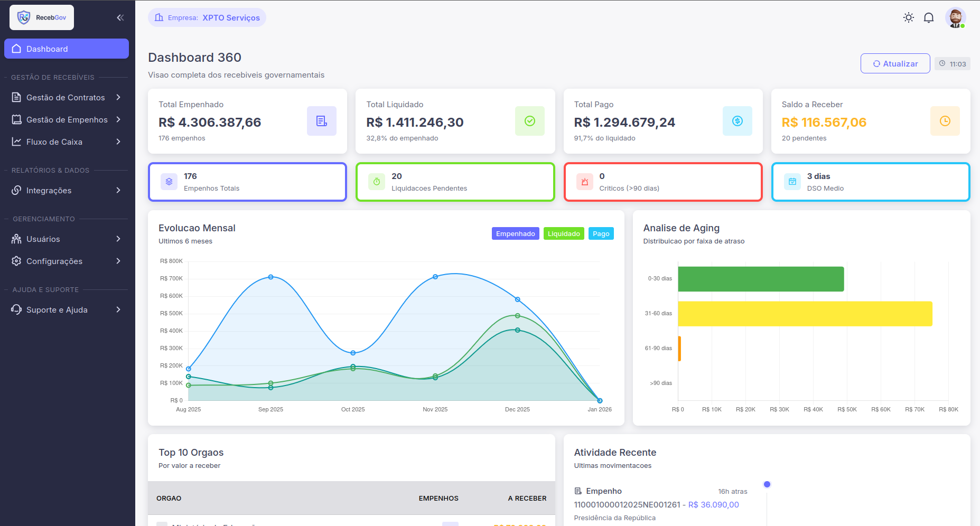Image resolution: width=980 pixels, height=526 pixels.
Task: Select the Fluxo de Caixa chart icon
Action: point(16,142)
